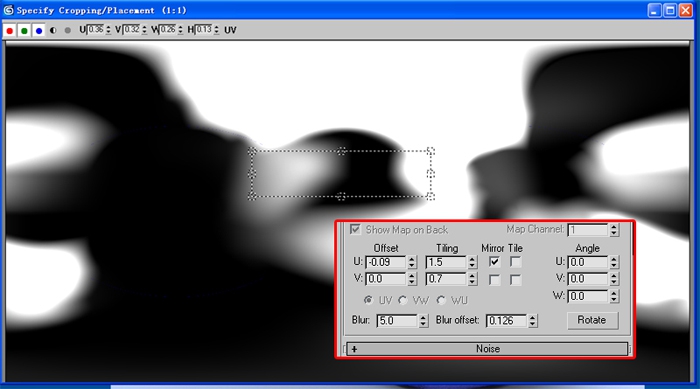Click the U Offset input field
Image resolution: width=700 pixels, height=389 pixels.
click(386, 262)
